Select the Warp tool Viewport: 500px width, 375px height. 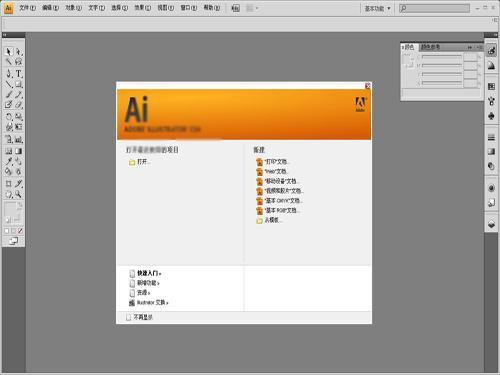point(9,127)
